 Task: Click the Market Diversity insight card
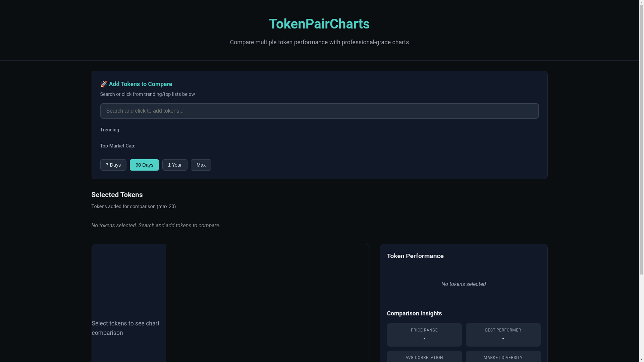503,357
